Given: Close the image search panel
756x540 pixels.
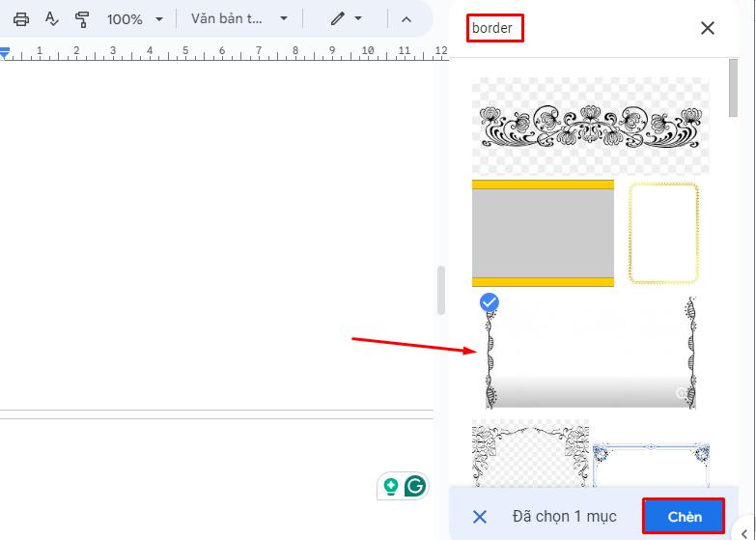Looking at the screenshot, I should 708,28.
